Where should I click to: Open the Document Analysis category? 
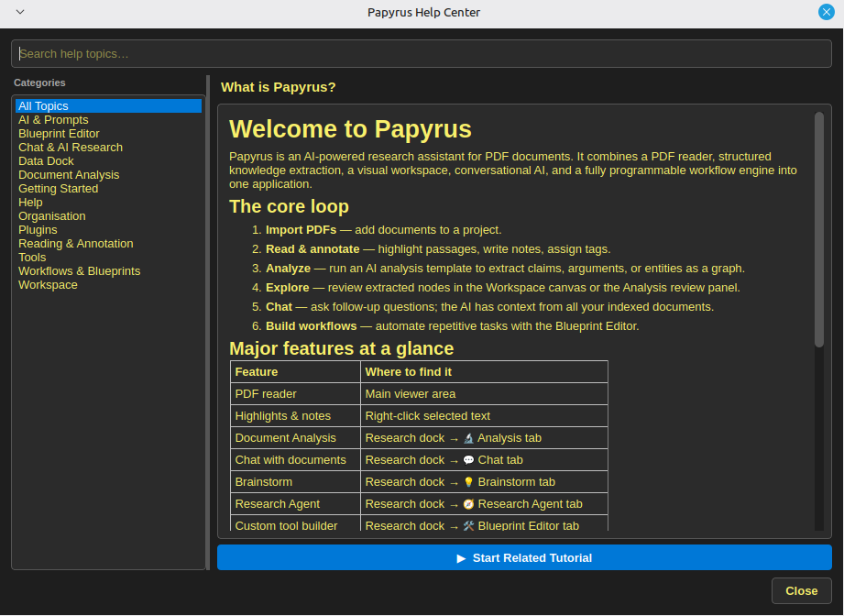pyautogui.click(x=109, y=175)
